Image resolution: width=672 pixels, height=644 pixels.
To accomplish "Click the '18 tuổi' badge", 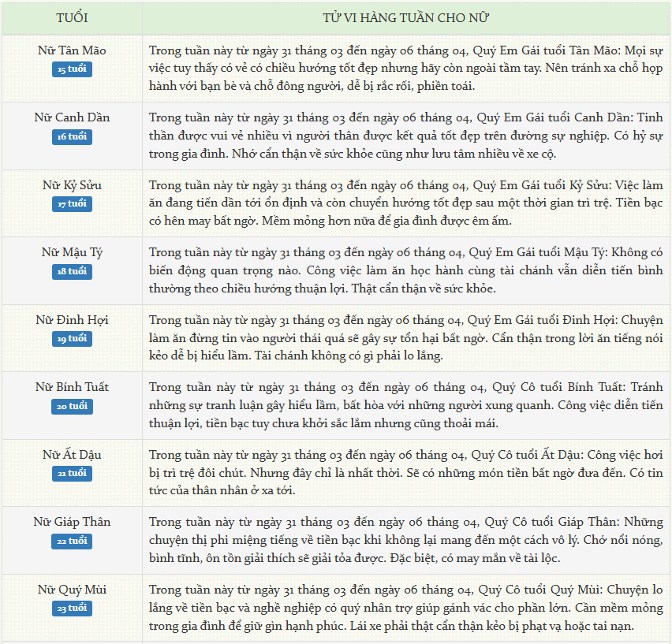I will [72, 271].
